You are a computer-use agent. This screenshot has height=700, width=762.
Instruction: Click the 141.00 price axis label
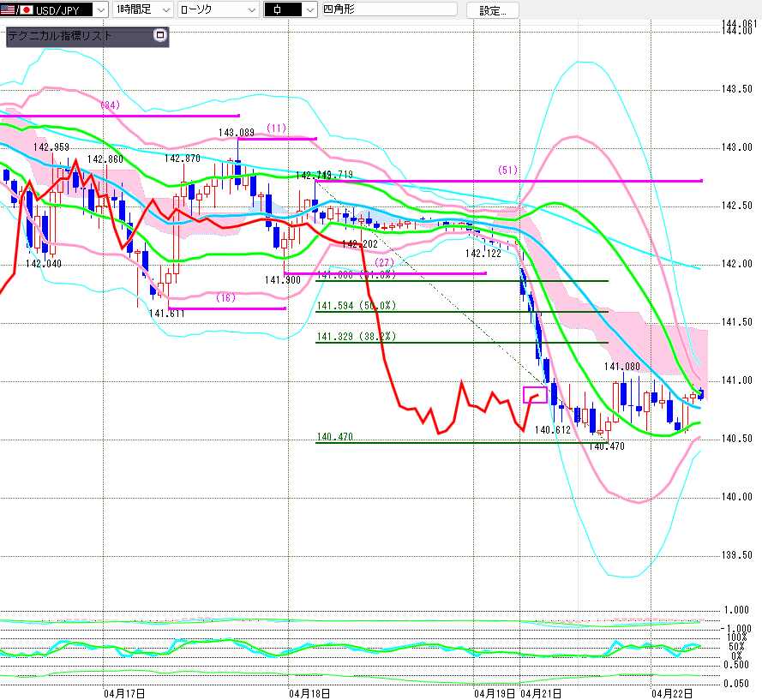coord(737,380)
